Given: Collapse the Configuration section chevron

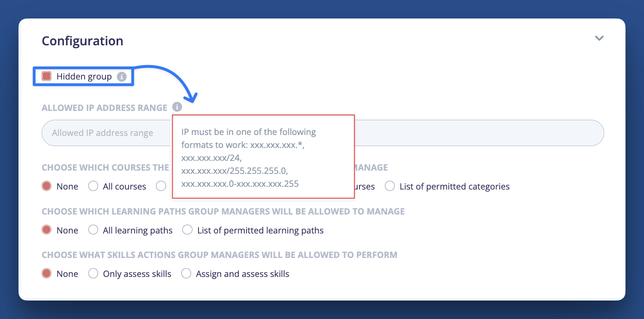Looking at the screenshot, I should coord(599,38).
